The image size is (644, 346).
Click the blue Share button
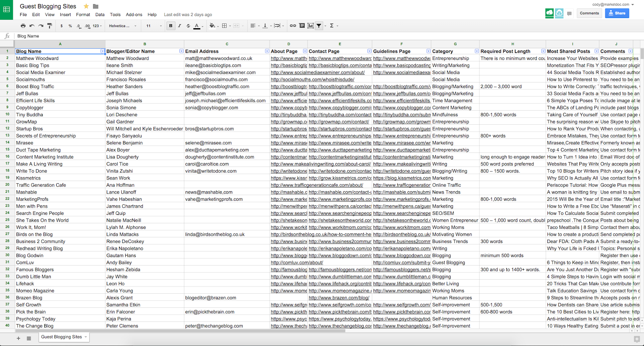point(617,13)
